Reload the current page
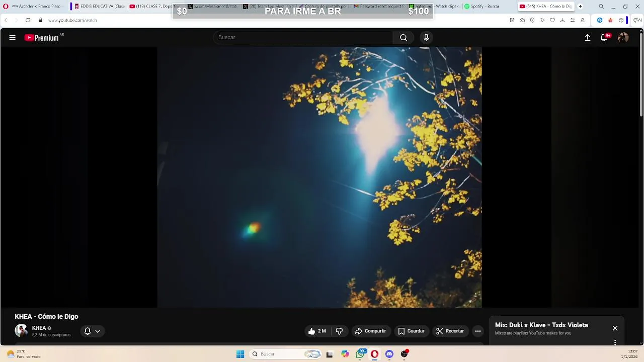 [28, 20]
